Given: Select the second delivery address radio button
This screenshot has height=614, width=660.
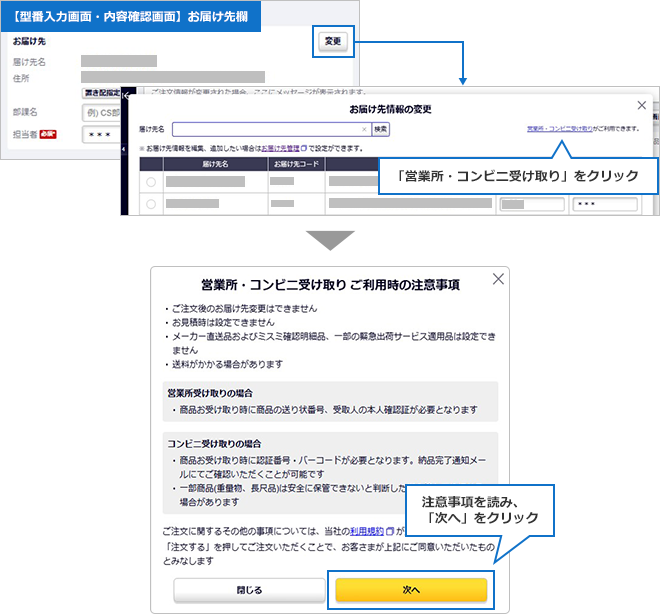Looking at the screenshot, I should 151,204.
